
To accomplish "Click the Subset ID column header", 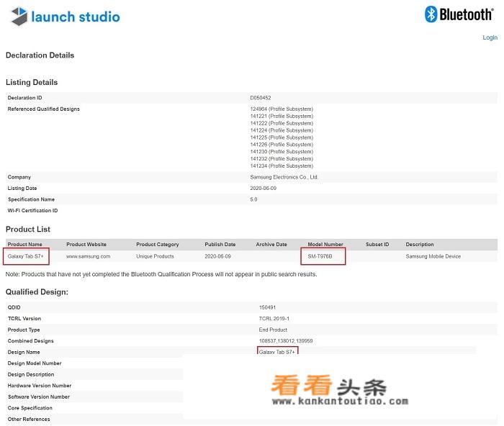I will coord(377,245).
